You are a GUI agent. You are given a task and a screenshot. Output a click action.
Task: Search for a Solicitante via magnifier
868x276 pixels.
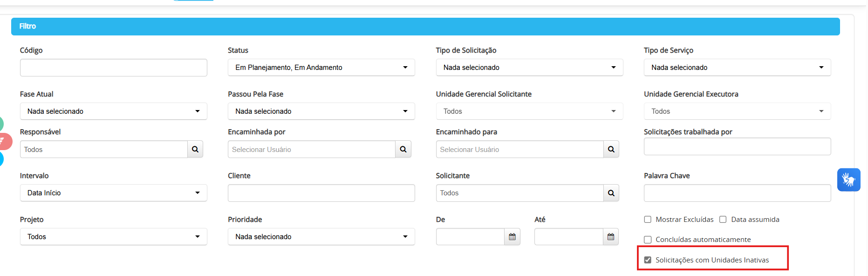[611, 193]
